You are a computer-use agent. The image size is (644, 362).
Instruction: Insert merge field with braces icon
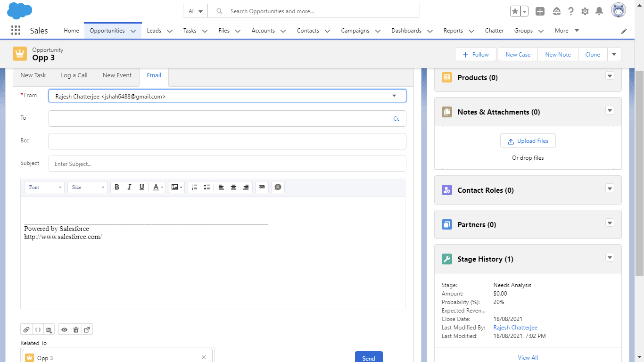(x=38, y=330)
